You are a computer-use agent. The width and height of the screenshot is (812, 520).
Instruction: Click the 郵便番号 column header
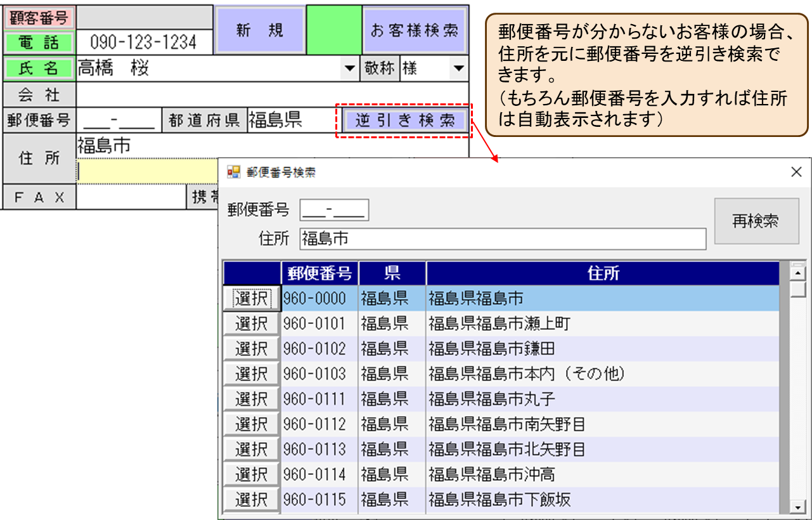click(319, 273)
